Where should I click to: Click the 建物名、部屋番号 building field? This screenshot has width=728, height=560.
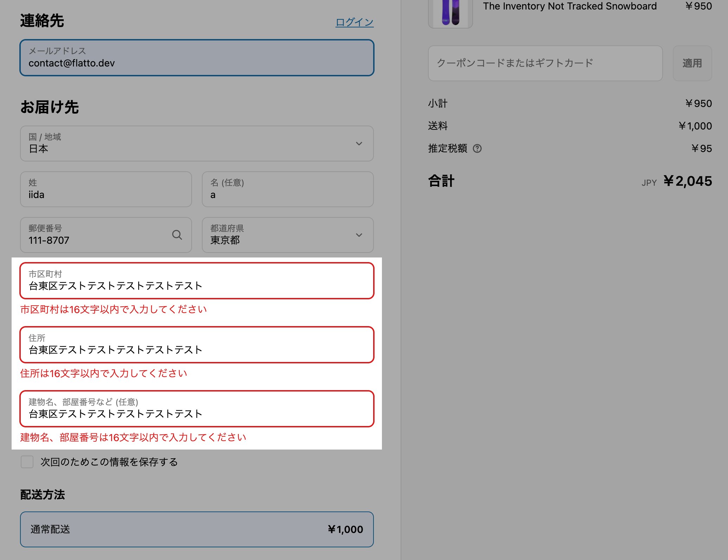pyautogui.click(x=197, y=409)
